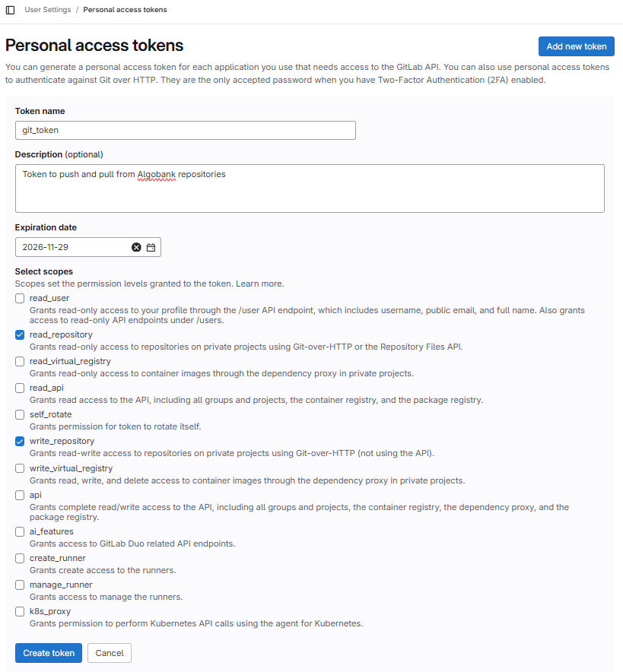Enable the self_rotate scope

(x=19, y=414)
